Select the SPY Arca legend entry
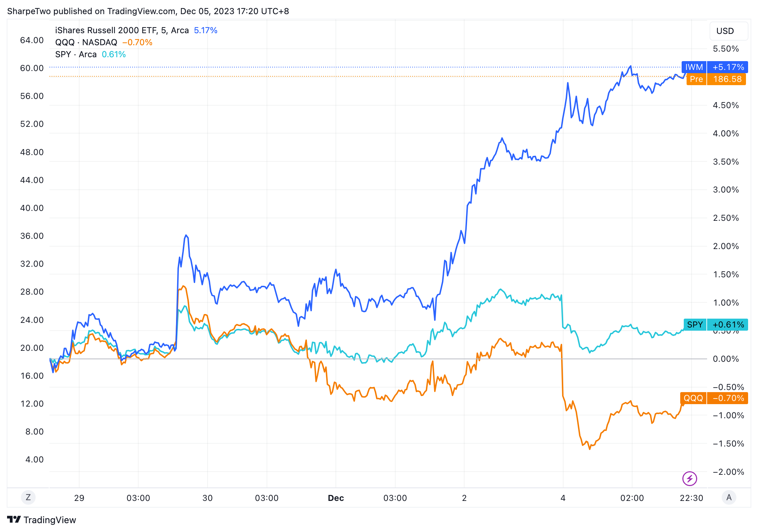The image size is (758, 532). [76, 54]
